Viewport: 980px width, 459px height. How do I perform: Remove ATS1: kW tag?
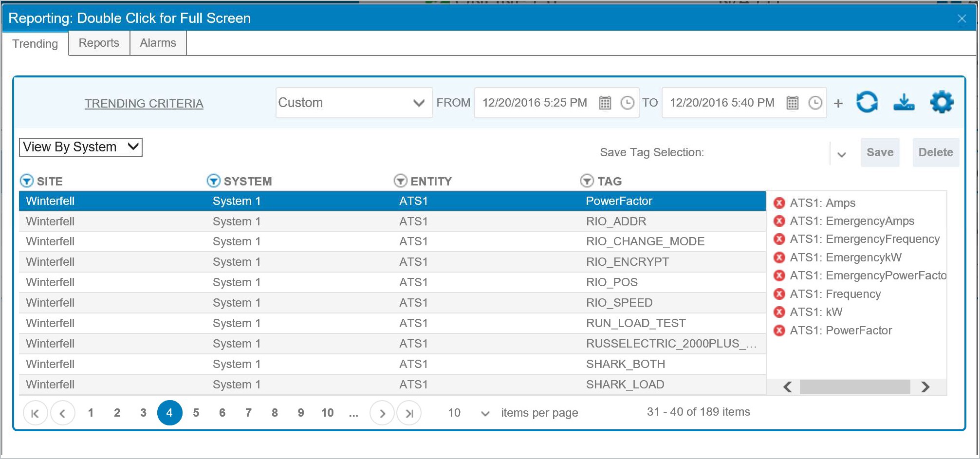tap(779, 312)
